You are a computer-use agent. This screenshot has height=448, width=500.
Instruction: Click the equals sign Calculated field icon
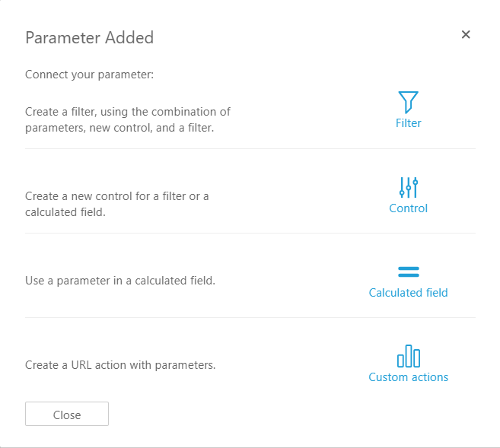409,272
